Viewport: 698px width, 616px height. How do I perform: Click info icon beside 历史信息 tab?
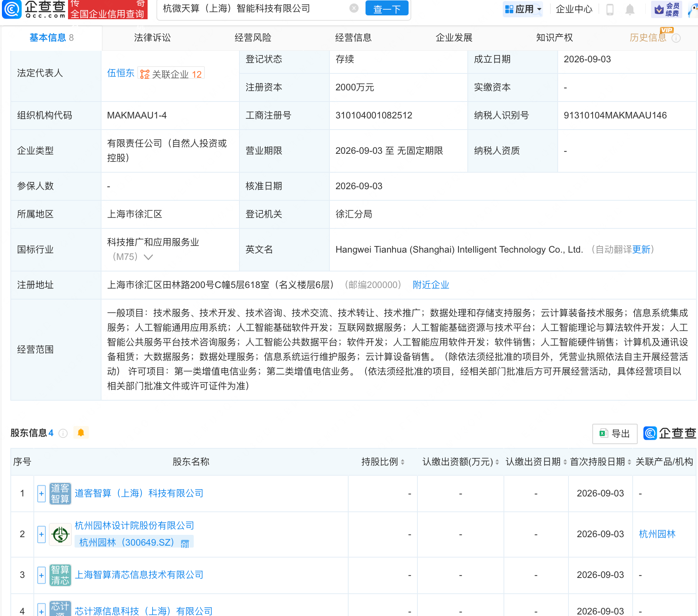[x=676, y=38]
